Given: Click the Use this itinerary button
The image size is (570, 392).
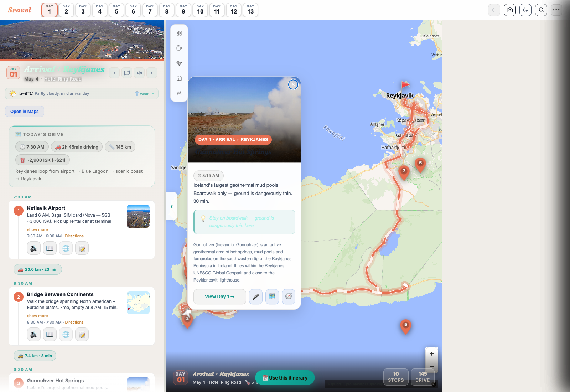Looking at the screenshot, I should pyautogui.click(x=285, y=377).
